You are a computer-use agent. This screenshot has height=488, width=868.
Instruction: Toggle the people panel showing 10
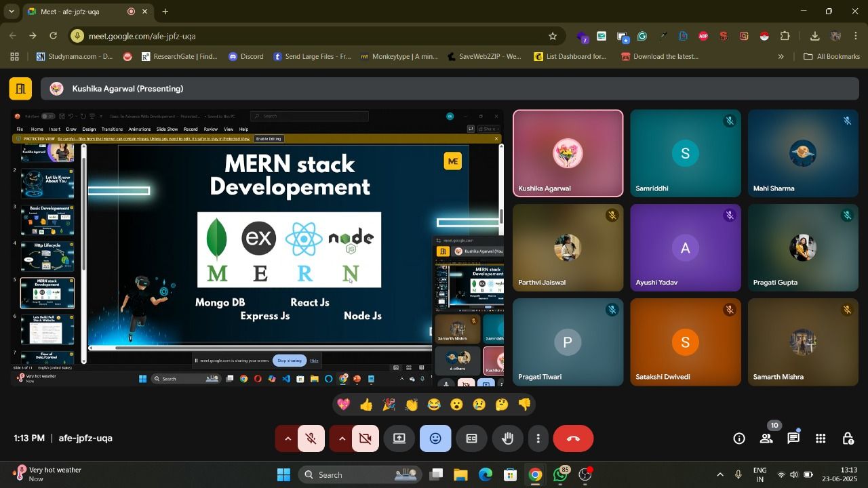766,439
